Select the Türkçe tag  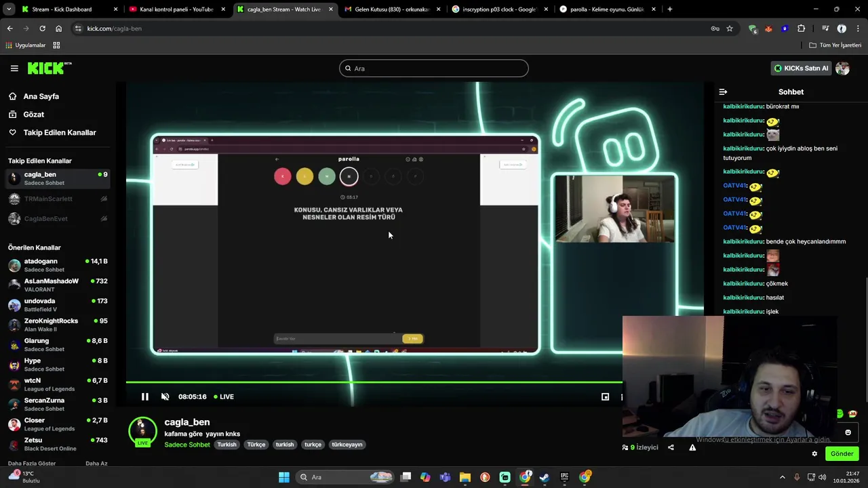coord(256,445)
